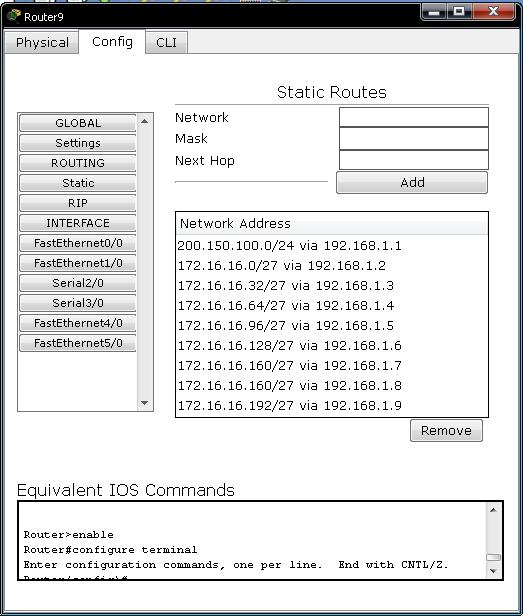Click the Network Address column header

pyautogui.click(x=332, y=224)
